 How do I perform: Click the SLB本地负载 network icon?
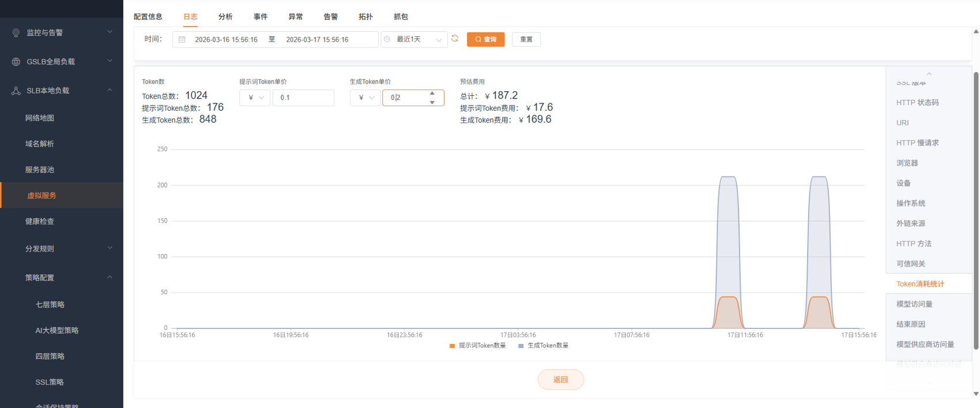click(16, 91)
